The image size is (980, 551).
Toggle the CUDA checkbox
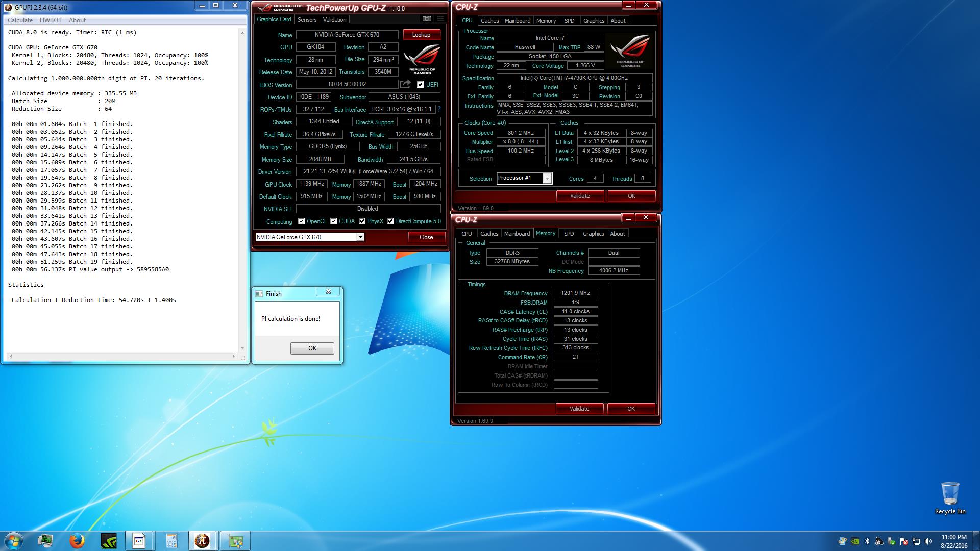333,221
